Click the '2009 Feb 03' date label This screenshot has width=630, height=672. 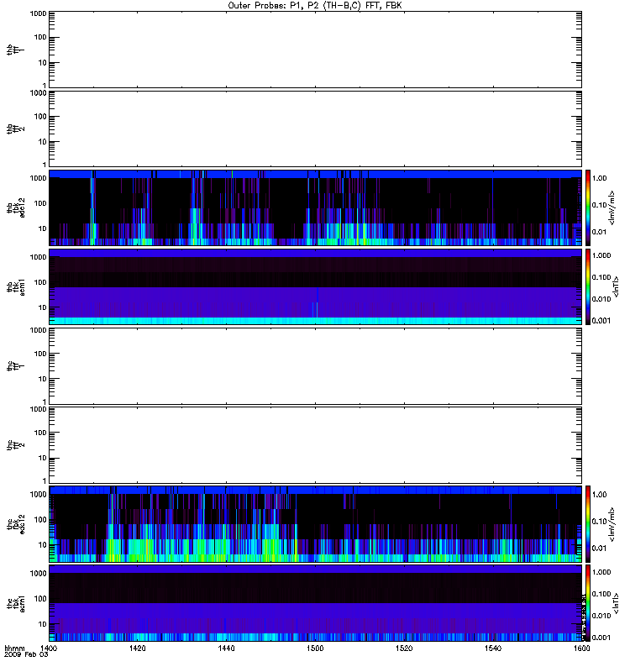click(x=26, y=654)
